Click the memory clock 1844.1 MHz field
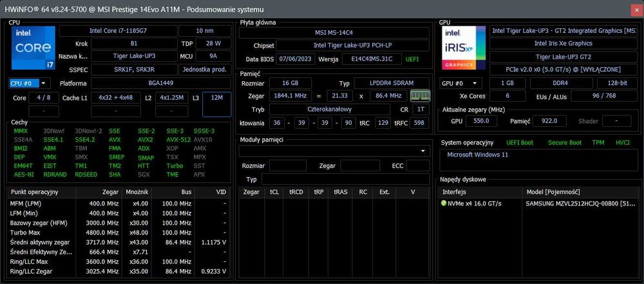 [290, 96]
